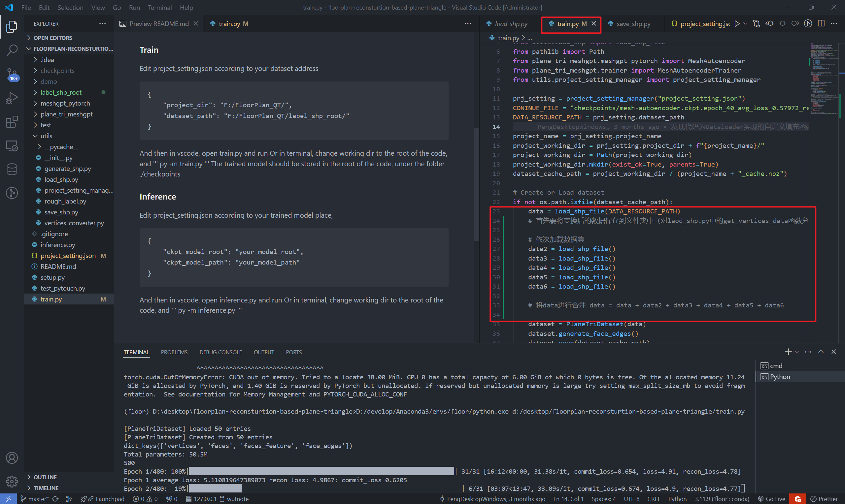Switch to Preview README.md tab
The width and height of the screenshot is (845, 504).
pos(159,23)
